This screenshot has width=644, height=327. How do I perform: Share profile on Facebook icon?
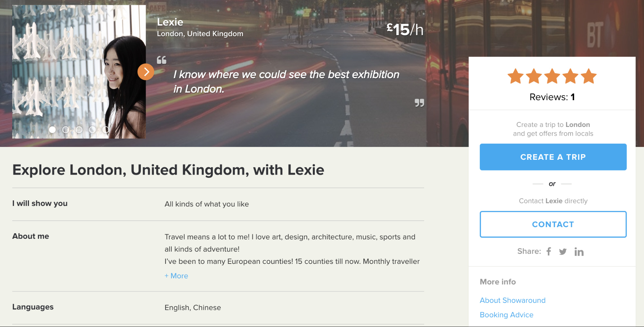pyautogui.click(x=549, y=252)
